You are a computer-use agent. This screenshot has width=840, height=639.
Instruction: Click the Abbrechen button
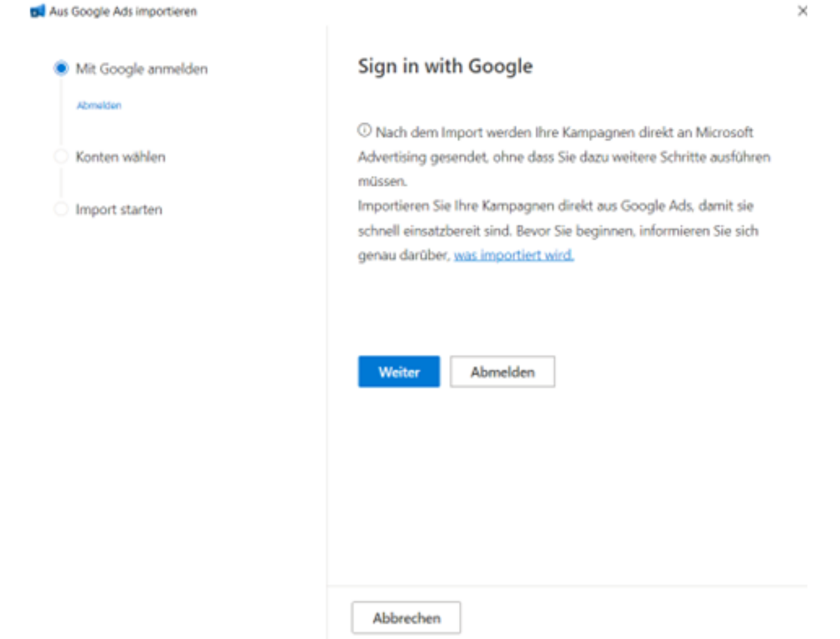(x=406, y=617)
